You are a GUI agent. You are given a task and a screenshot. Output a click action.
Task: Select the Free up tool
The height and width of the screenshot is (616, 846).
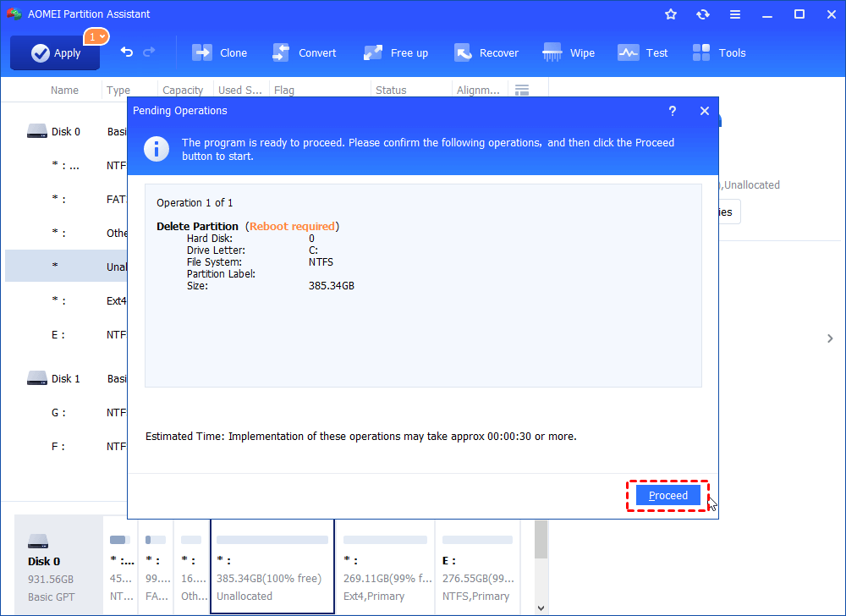[x=395, y=52]
